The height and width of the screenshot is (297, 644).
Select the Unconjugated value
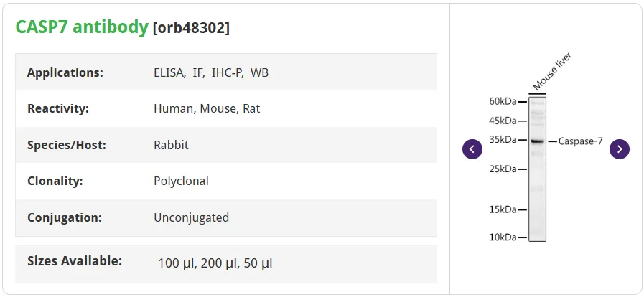tap(192, 217)
